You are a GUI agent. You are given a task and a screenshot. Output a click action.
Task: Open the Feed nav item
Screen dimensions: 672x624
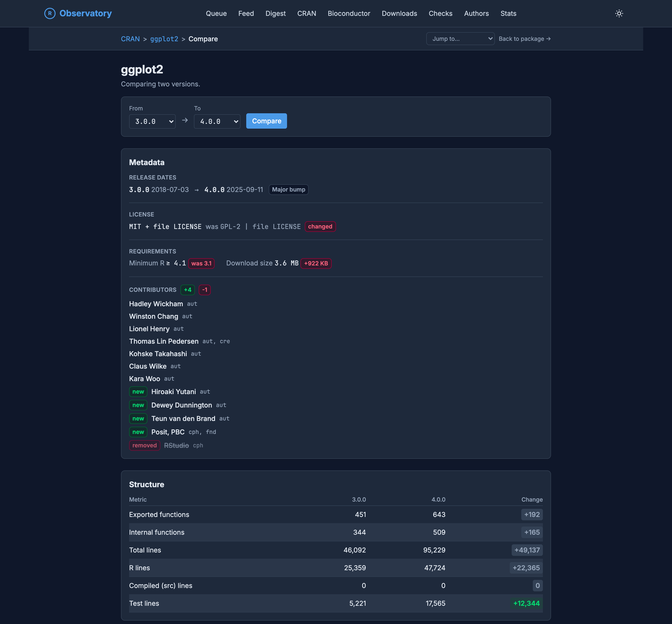tap(246, 13)
